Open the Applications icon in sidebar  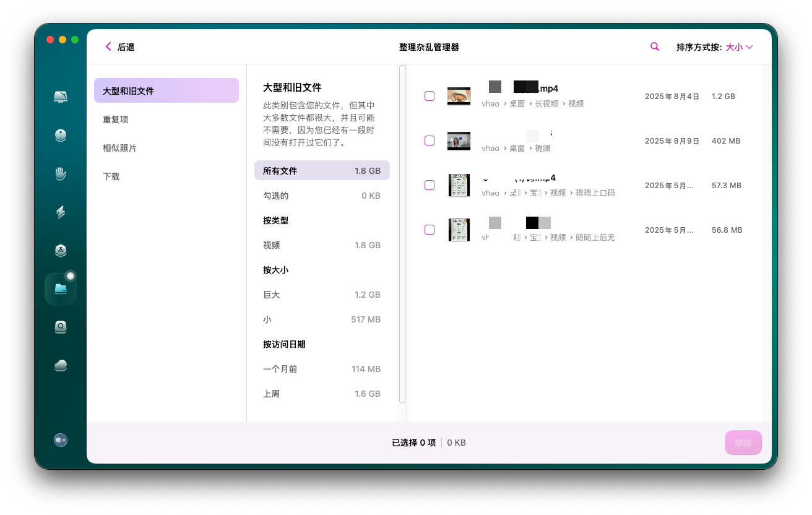click(61, 251)
